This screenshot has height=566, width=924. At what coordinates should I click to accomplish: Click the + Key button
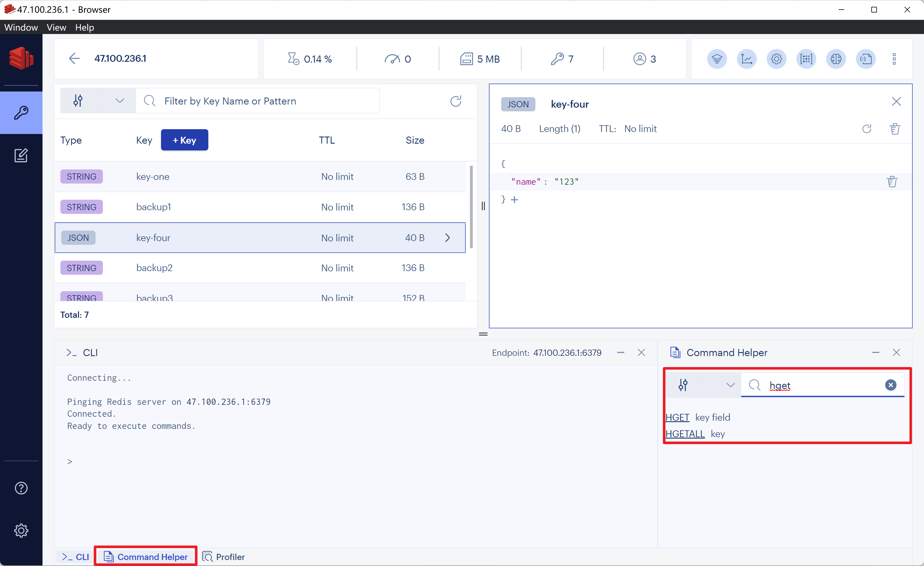[184, 140]
